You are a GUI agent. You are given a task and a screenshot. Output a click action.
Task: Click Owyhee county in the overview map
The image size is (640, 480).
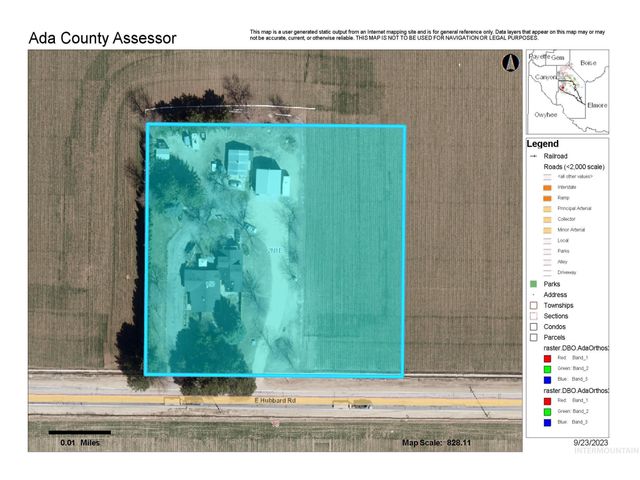tap(543, 115)
